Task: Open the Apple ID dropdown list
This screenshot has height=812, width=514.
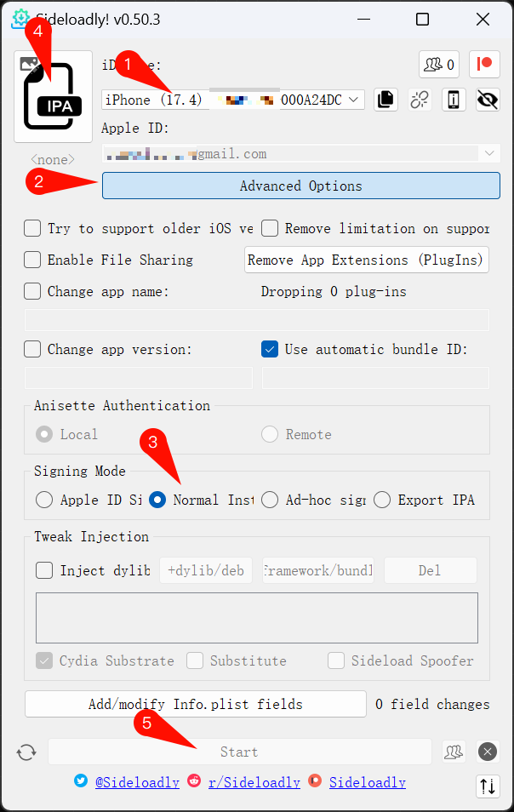Action: tap(488, 154)
